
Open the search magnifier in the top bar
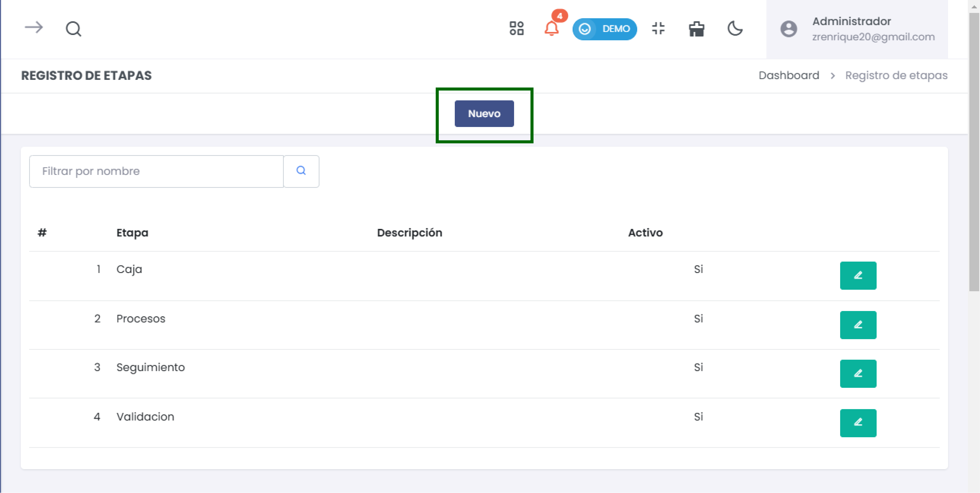tap(73, 29)
